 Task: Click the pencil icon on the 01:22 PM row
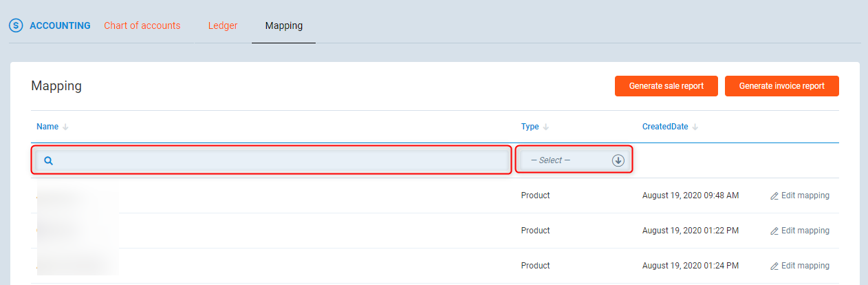coord(774,231)
